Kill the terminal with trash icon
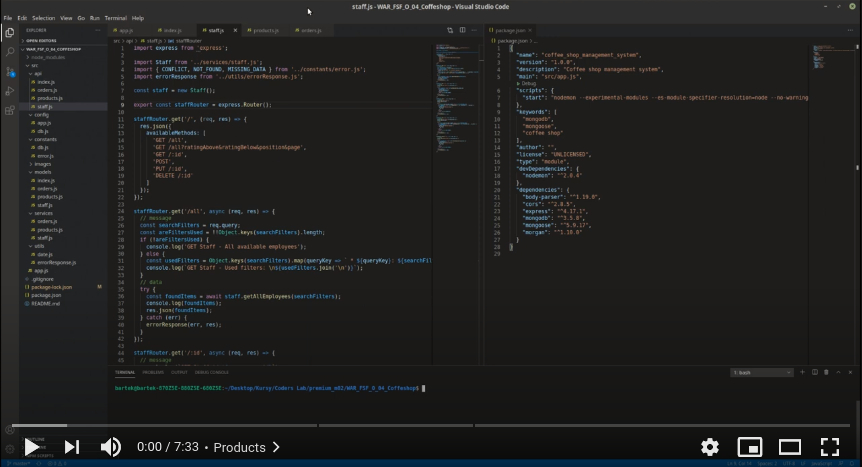 pyautogui.click(x=826, y=372)
